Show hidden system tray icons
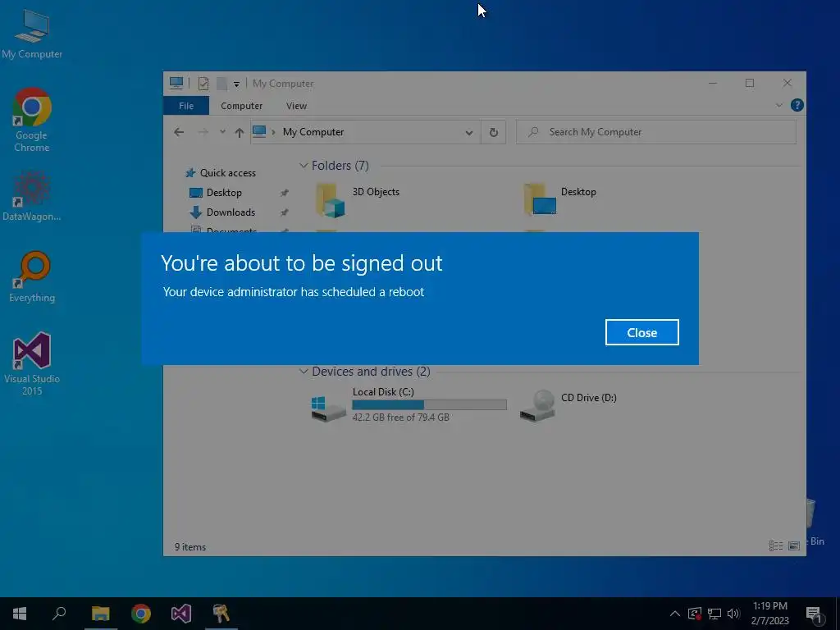Viewport: 840px width, 630px height. click(675, 614)
